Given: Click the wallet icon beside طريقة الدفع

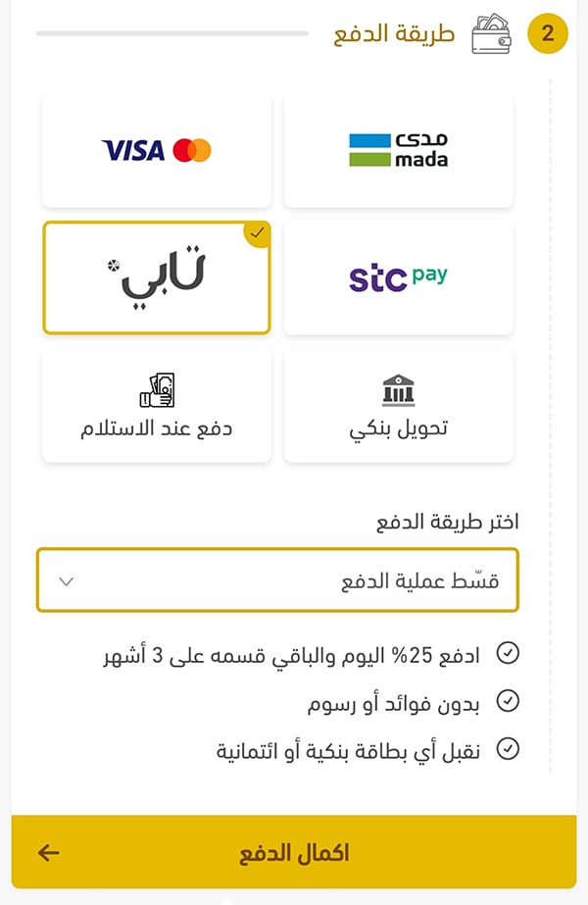Looking at the screenshot, I should click(491, 34).
